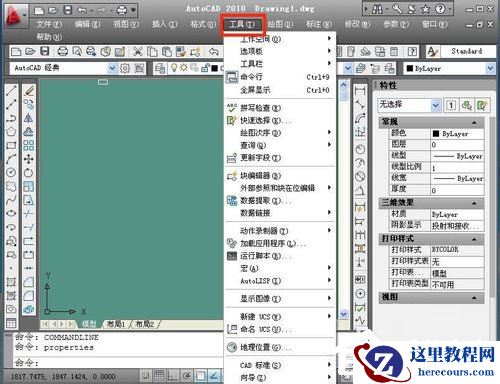The width and height of the screenshot is (500, 384).
Task: Click 颜色 ByLayer value in properties
Action: 457,134
